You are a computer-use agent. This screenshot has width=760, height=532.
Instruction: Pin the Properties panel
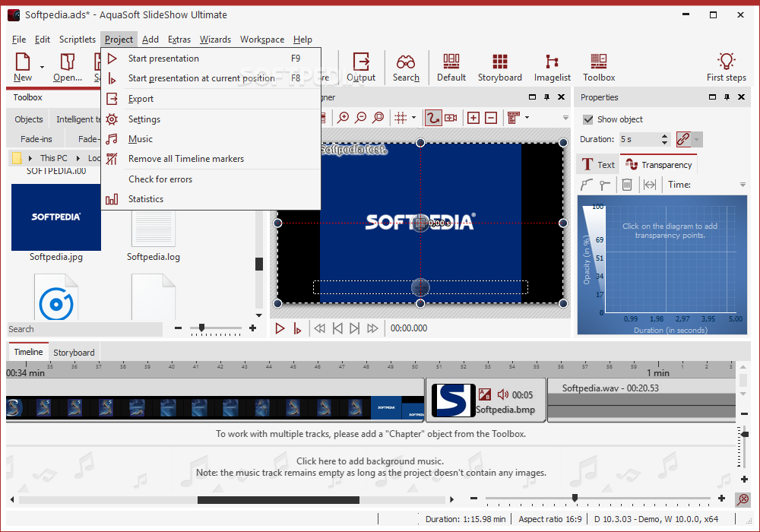coord(727,97)
